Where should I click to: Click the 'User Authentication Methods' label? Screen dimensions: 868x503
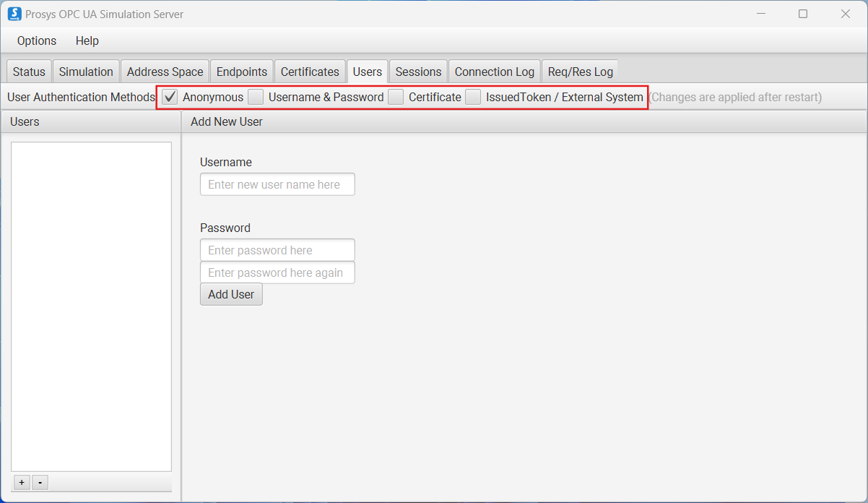81,97
